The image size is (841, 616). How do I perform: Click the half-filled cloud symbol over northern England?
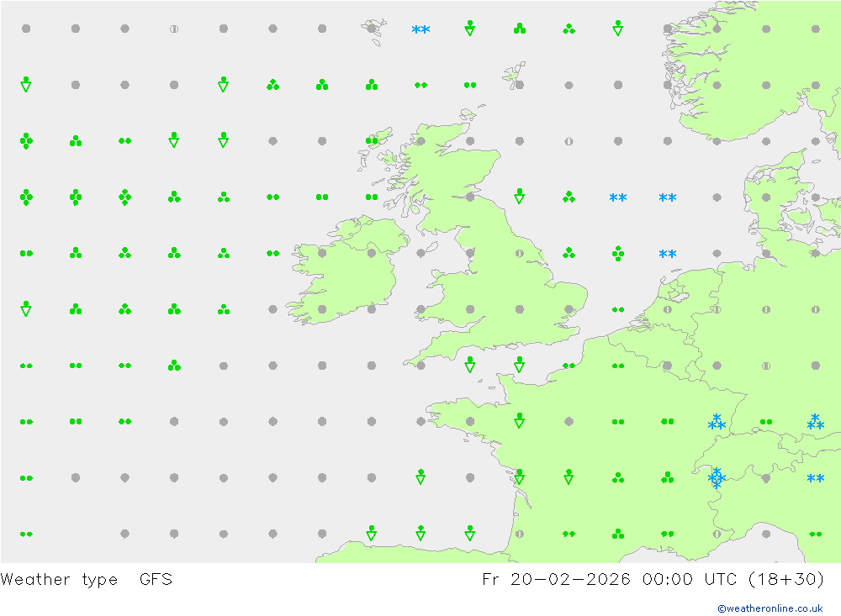519,253
